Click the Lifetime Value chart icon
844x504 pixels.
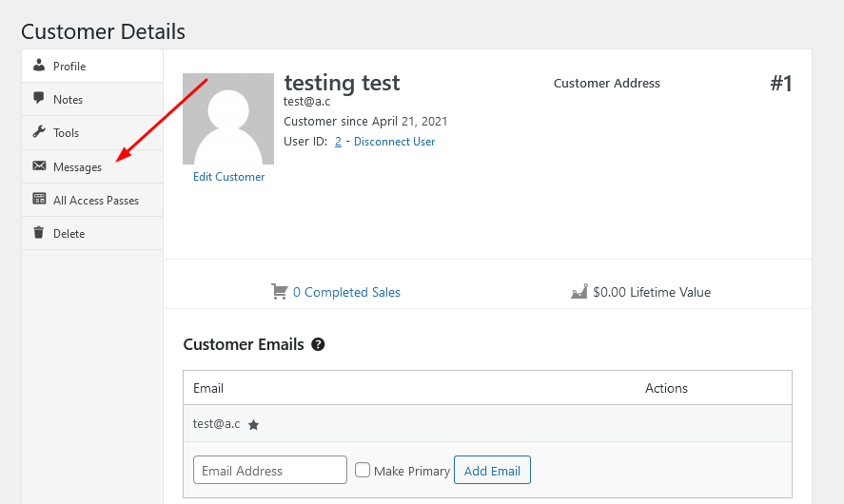point(579,292)
